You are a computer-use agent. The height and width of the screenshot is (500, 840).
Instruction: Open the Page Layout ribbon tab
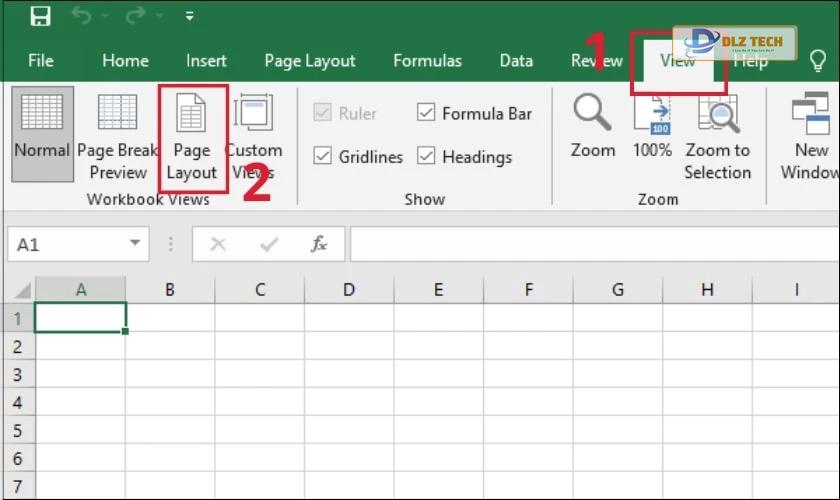(x=310, y=61)
